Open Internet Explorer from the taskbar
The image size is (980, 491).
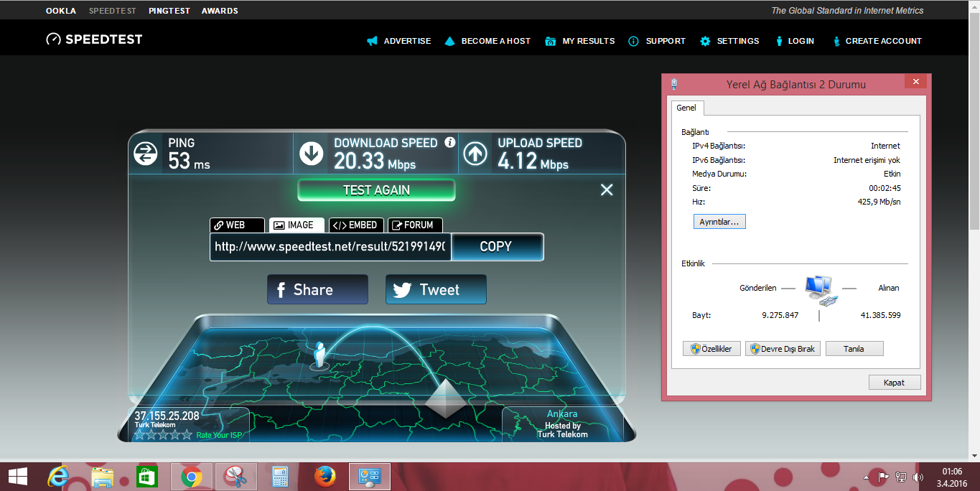[x=58, y=477]
